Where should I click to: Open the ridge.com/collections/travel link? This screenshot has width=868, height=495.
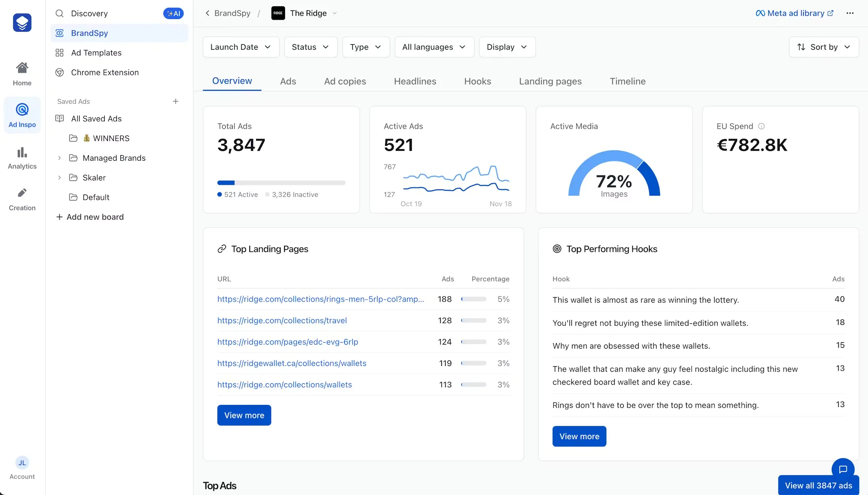pos(282,321)
